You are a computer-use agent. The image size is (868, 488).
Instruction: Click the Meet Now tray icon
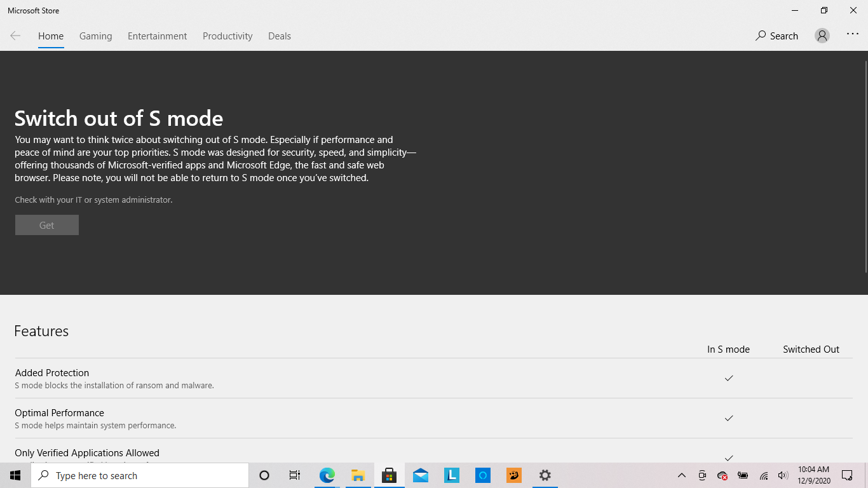[x=702, y=475]
